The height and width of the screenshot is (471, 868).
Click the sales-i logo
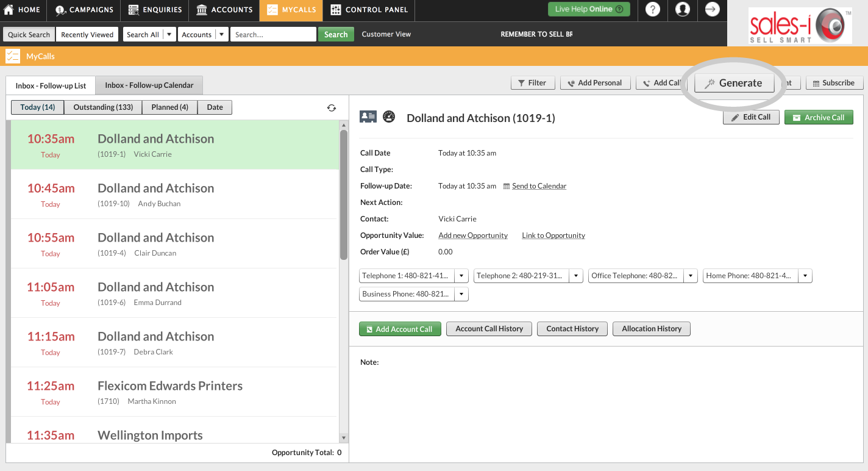(x=800, y=25)
